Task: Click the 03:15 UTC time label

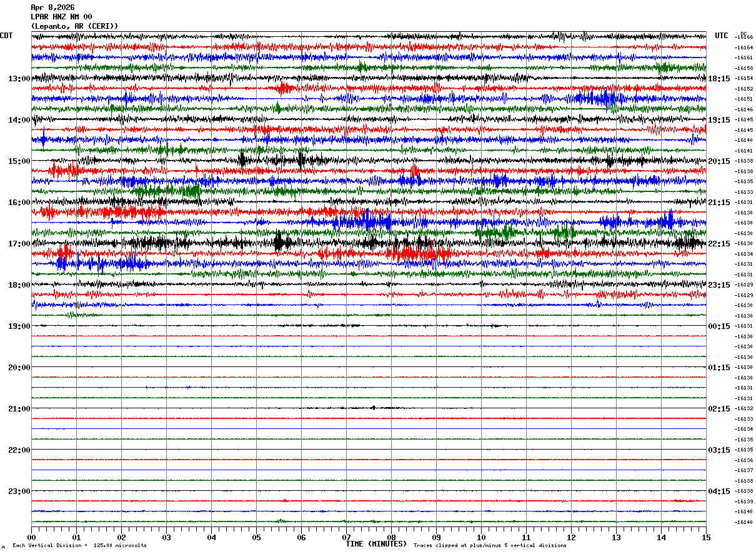Action: [x=719, y=450]
